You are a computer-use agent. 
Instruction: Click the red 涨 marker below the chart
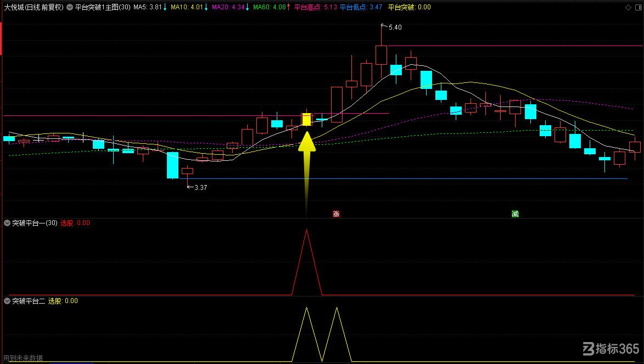336,214
